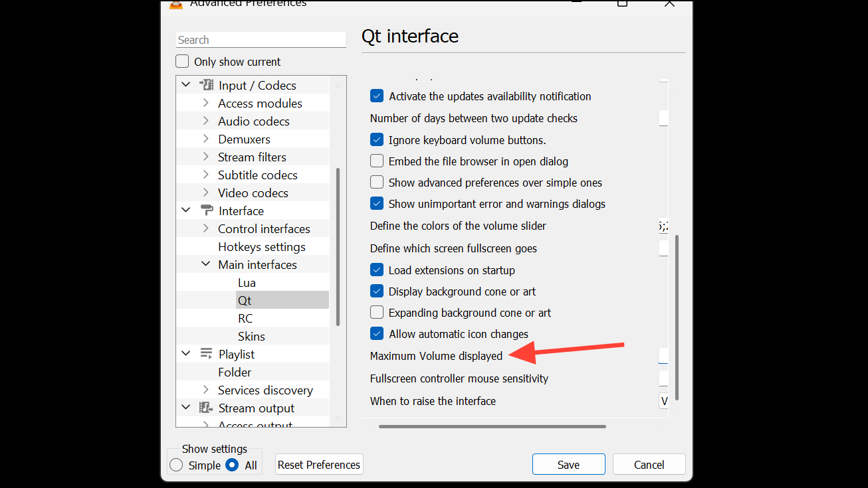This screenshot has width=868, height=488.
Task: Collapse the Input / Codecs section
Action: (x=186, y=85)
